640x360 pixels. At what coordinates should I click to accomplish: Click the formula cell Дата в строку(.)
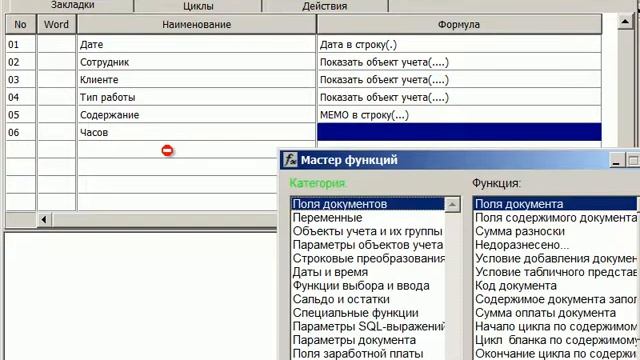pos(459,44)
